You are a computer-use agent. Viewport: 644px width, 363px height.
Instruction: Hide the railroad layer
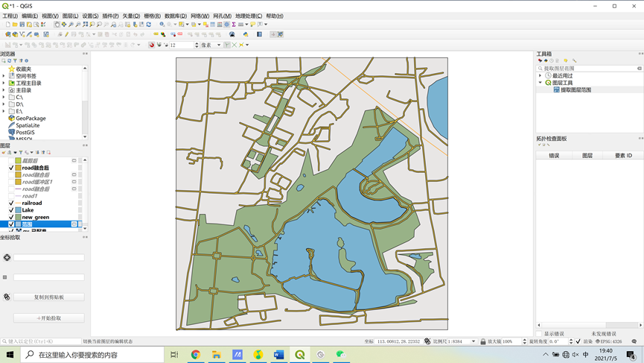(x=11, y=203)
